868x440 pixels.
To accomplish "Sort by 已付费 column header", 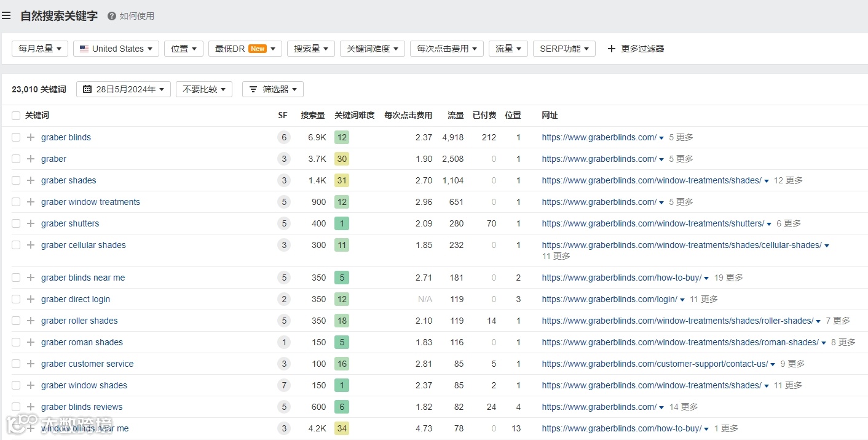I will (x=484, y=115).
